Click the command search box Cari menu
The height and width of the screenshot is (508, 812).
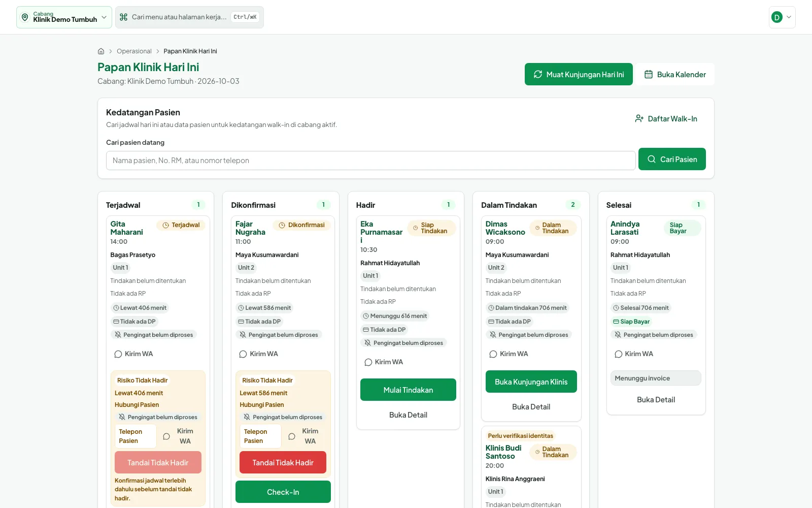189,17
